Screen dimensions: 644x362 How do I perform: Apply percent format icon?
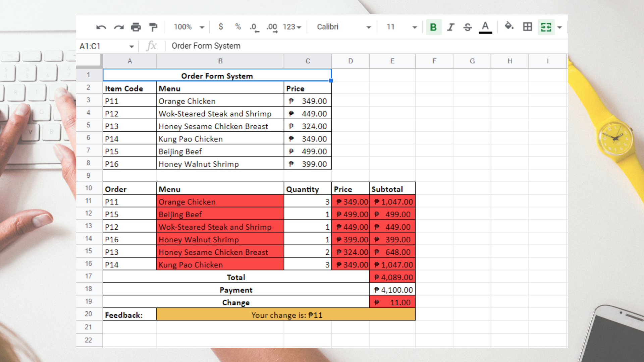pos(238,27)
